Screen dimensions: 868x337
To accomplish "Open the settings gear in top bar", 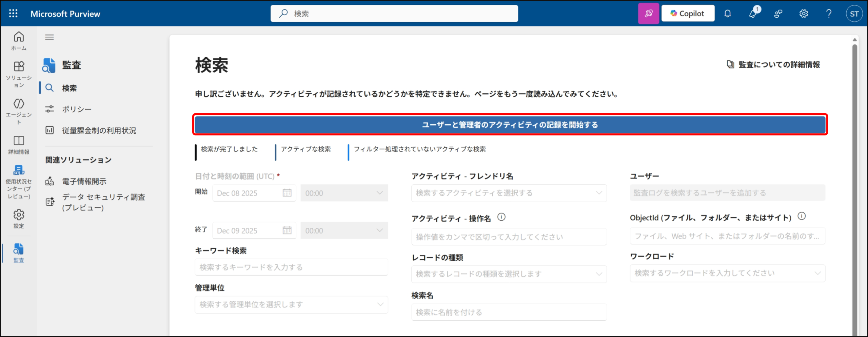I will point(803,14).
